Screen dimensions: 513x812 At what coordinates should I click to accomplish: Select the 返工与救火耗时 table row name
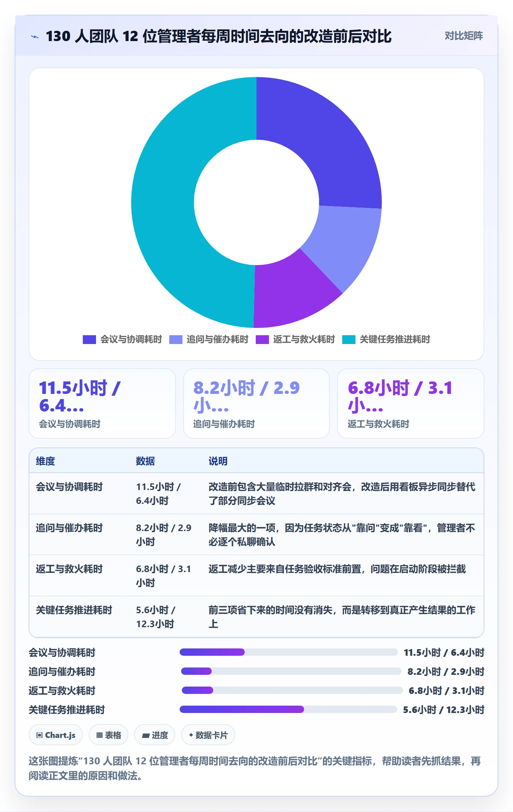(x=69, y=569)
